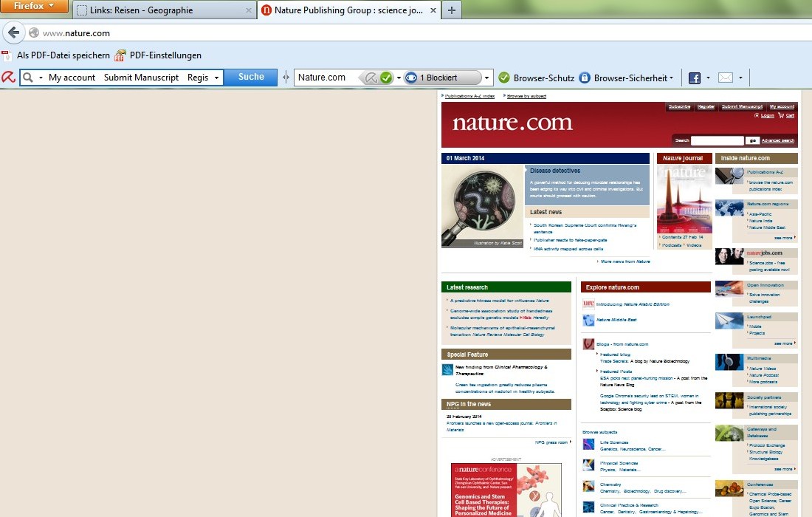Open the dropdown after the green checkmark
This screenshot has width=812, height=517.
point(398,78)
